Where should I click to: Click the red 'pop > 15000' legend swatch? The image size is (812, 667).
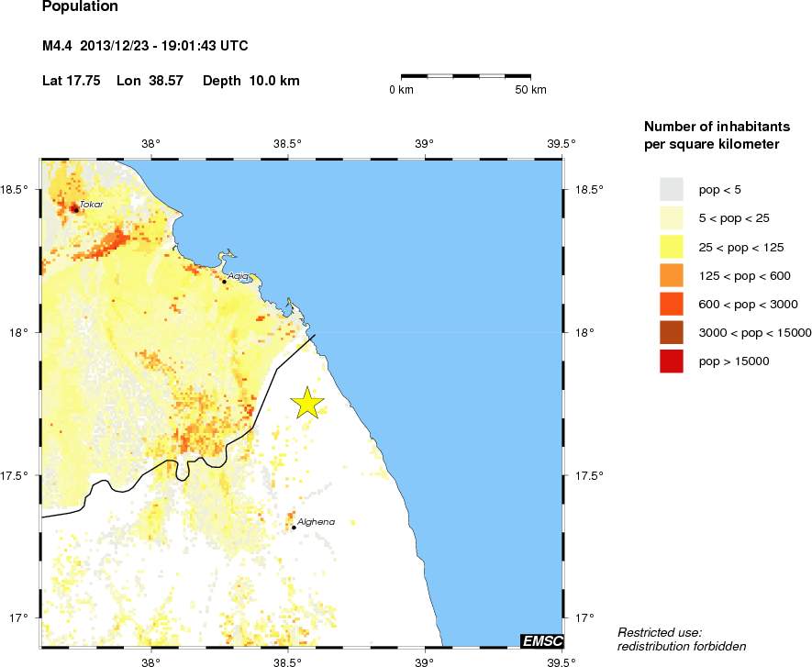(672, 361)
